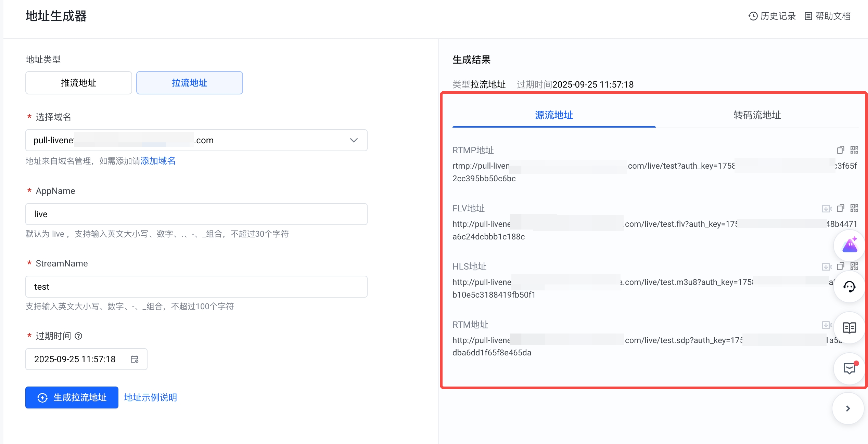Screen dimensions: 868x444
Task: Select the 拉流地址 address type
Action: click(x=189, y=83)
